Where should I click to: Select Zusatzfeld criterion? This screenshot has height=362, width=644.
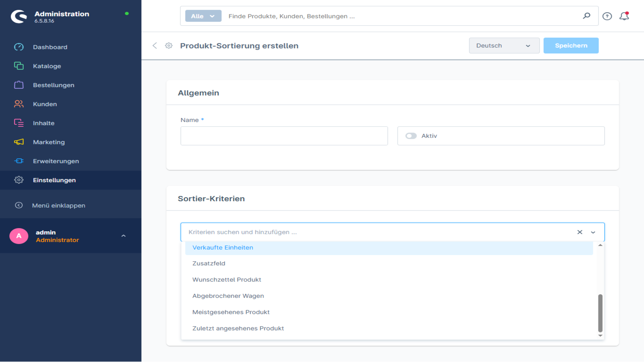[389, 263]
